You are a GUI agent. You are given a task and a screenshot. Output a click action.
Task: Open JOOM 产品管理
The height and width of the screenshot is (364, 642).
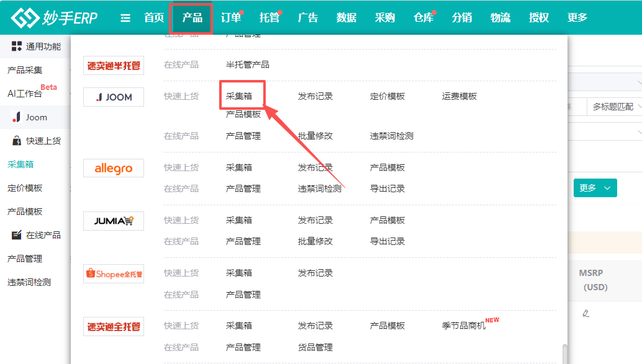243,136
